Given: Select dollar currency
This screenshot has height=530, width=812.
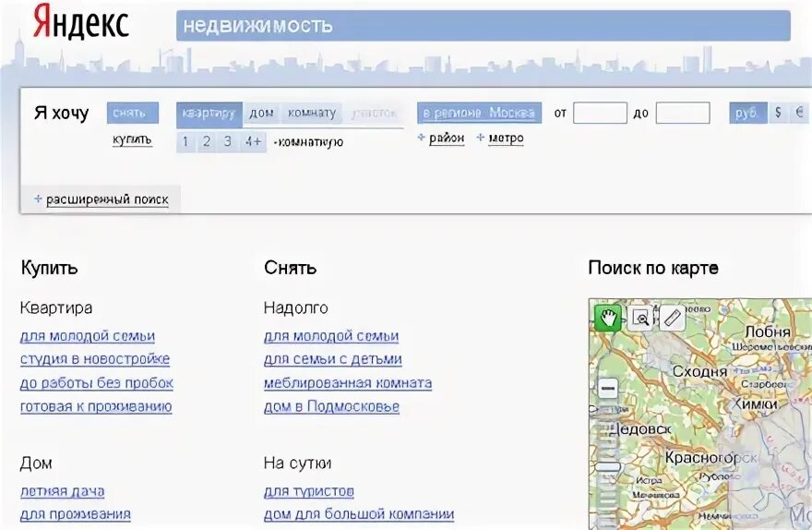Looking at the screenshot, I should point(778,113).
